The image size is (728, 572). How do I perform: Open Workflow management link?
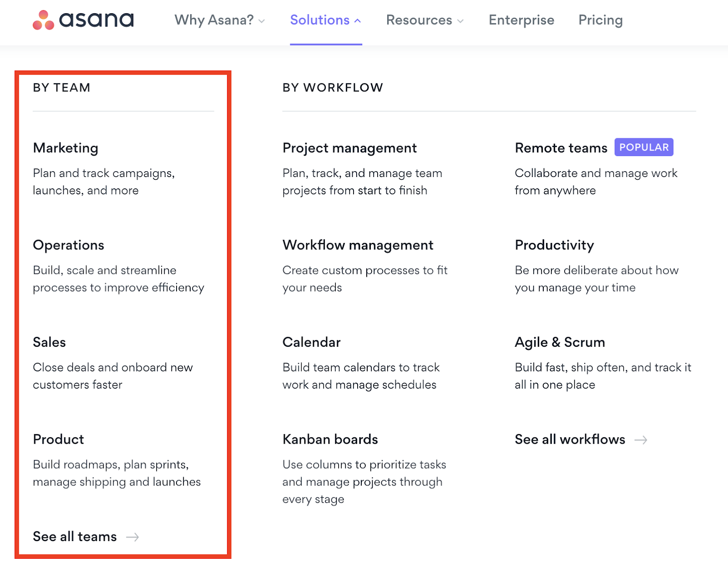(358, 245)
